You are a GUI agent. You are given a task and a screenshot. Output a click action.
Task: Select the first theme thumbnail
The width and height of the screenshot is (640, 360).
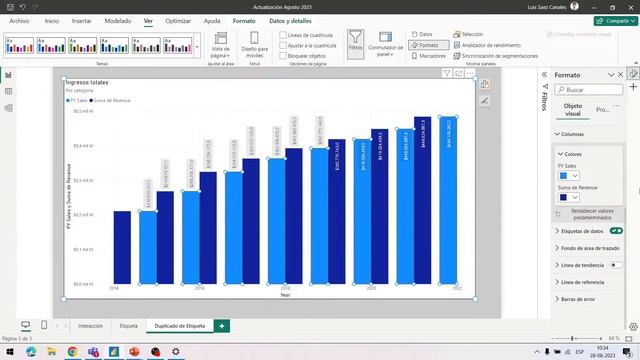19,45
